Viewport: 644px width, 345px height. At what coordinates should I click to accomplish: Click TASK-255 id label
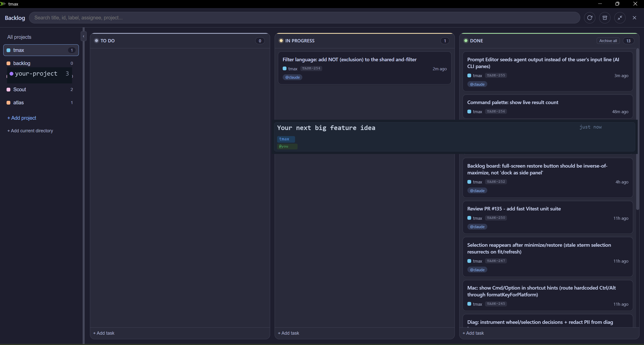(496, 75)
